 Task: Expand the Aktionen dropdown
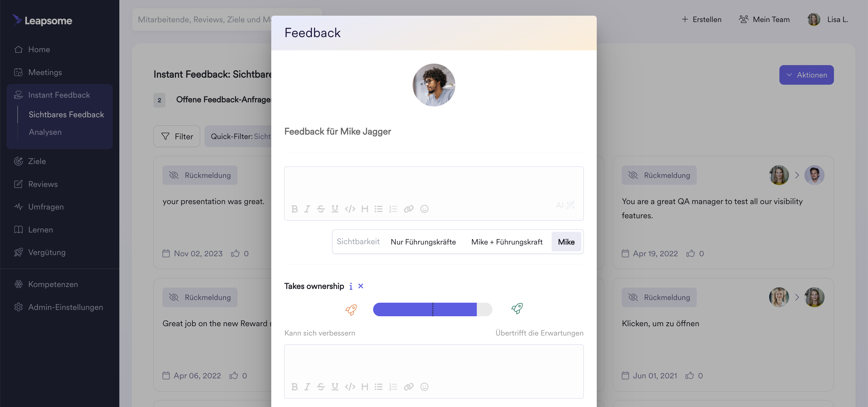[x=806, y=75]
